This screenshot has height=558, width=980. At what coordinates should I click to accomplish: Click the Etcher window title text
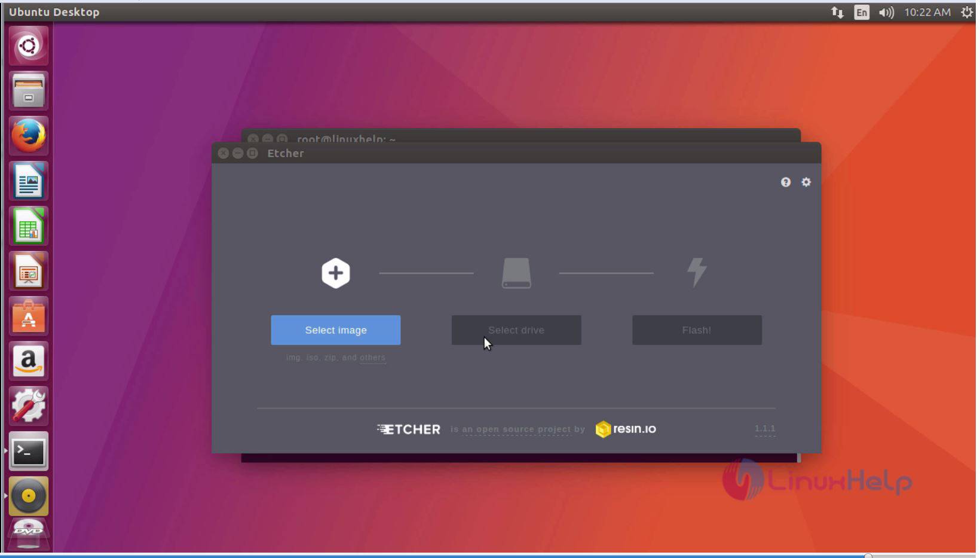click(x=286, y=153)
